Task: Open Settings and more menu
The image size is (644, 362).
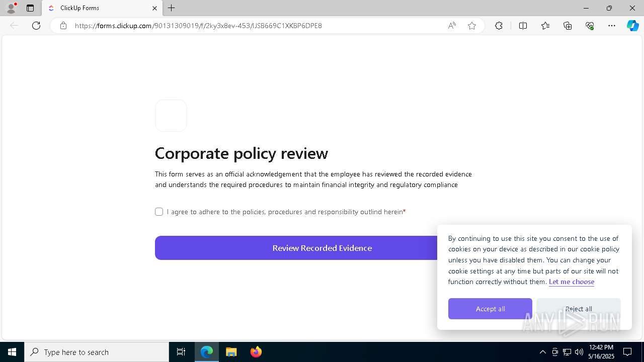Action: (612, 26)
